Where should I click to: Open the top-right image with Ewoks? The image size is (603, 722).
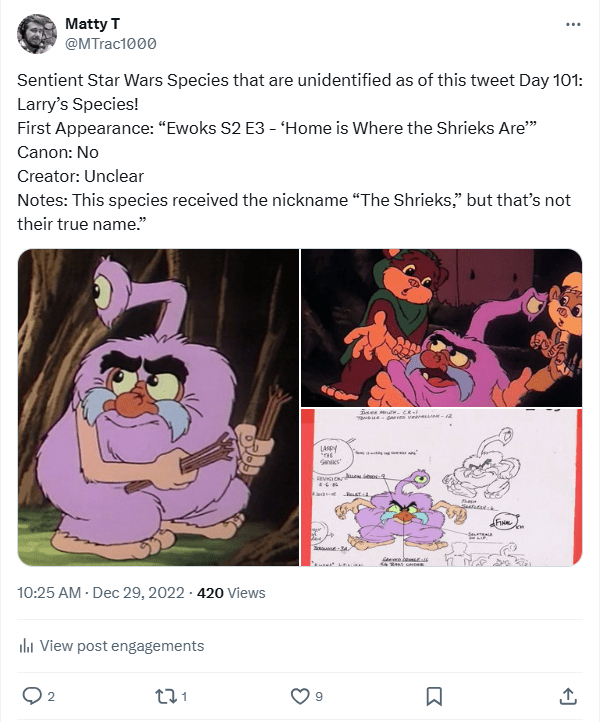click(x=441, y=327)
